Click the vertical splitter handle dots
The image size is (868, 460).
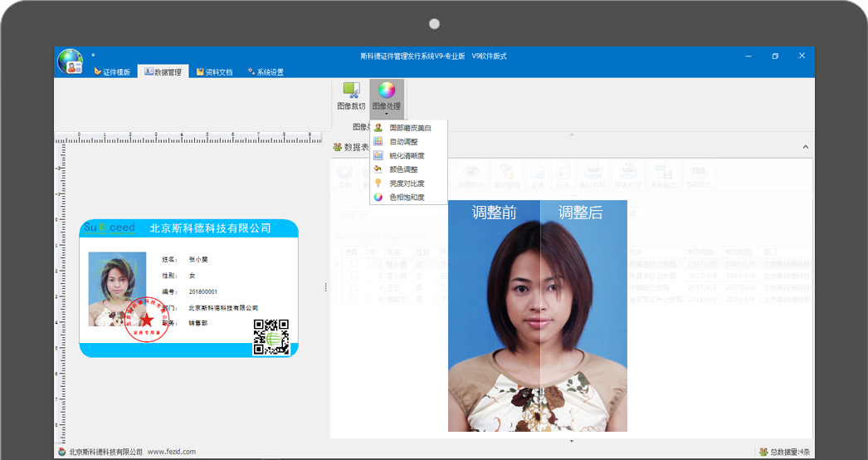coord(325,287)
